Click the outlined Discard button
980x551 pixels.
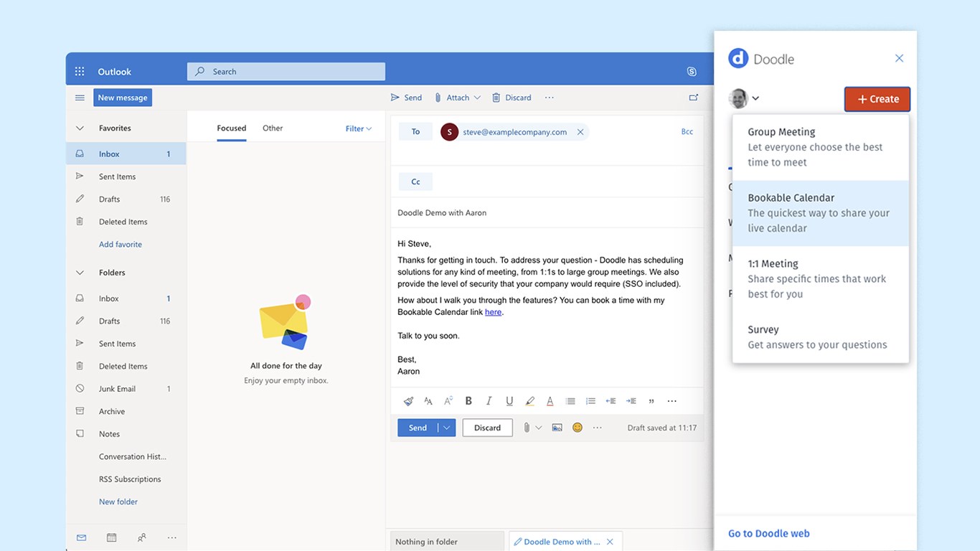click(x=487, y=428)
